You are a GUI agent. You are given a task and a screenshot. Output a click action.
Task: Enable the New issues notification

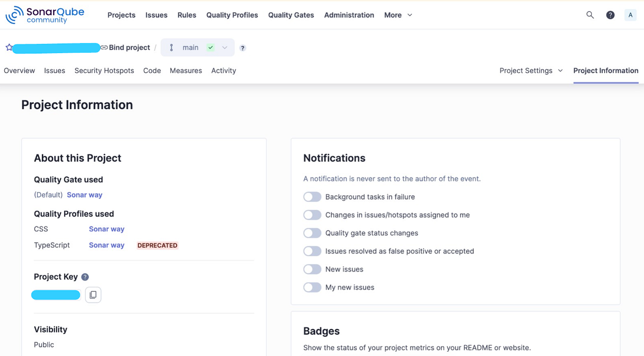[x=312, y=269]
